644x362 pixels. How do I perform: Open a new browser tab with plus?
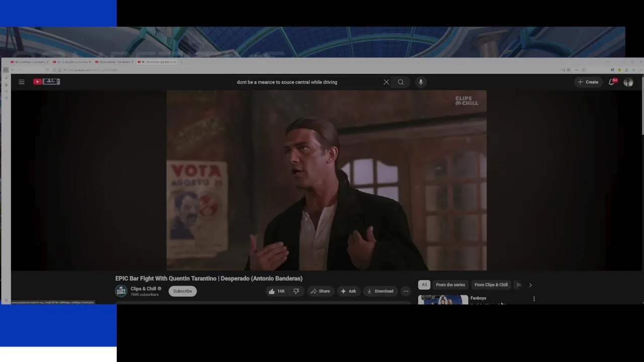(x=182, y=62)
